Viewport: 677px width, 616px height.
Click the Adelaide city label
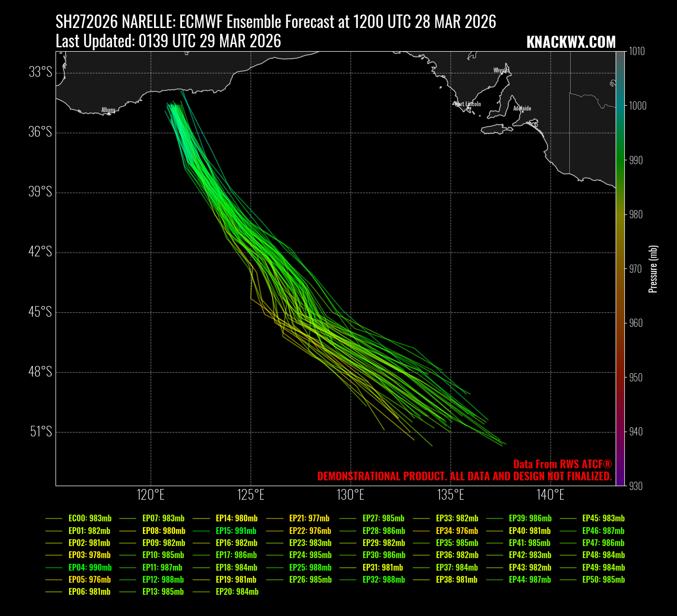tap(522, 109)
